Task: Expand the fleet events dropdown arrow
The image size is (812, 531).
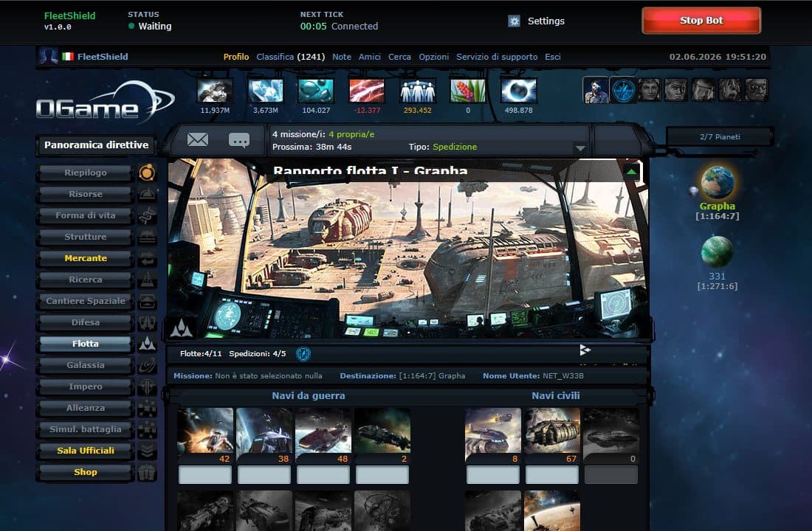Action: 580,148
